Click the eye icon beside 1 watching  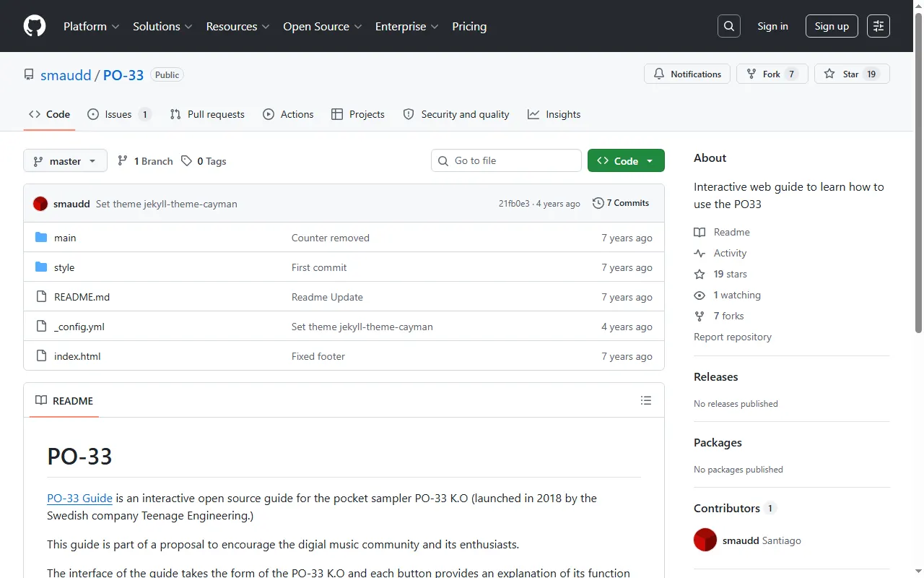point(699,295)
